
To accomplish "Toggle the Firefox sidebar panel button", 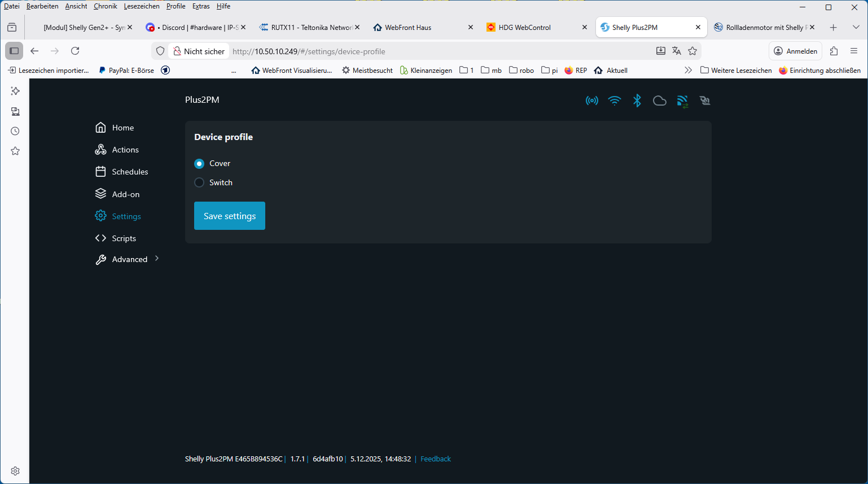I will point(14,51).
